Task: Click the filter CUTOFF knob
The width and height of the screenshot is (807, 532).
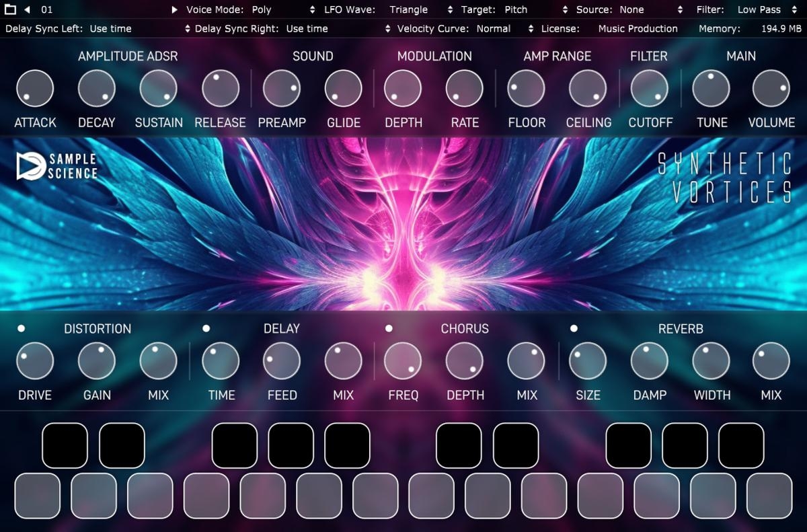Action: pos(650,89)
